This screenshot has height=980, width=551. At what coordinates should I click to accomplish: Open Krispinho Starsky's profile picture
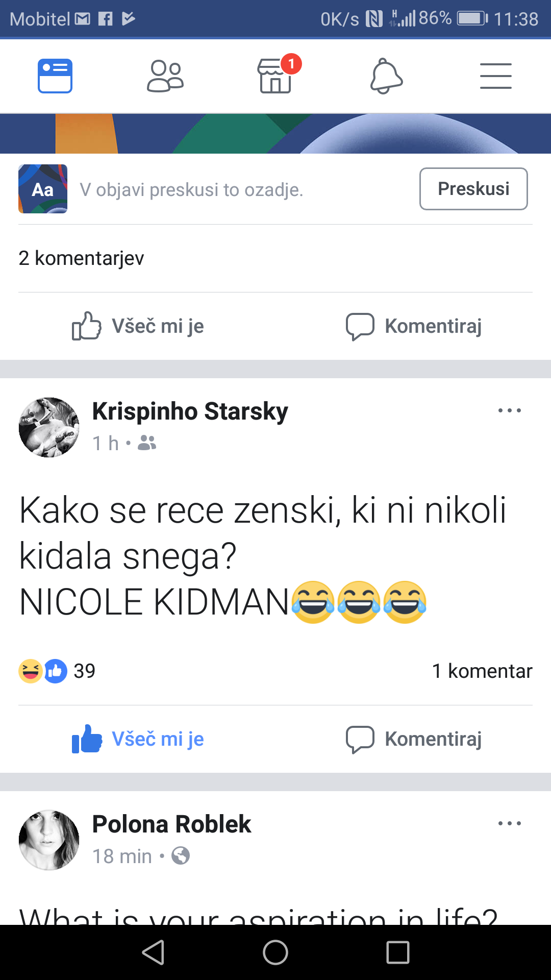[x=49, y=427]
